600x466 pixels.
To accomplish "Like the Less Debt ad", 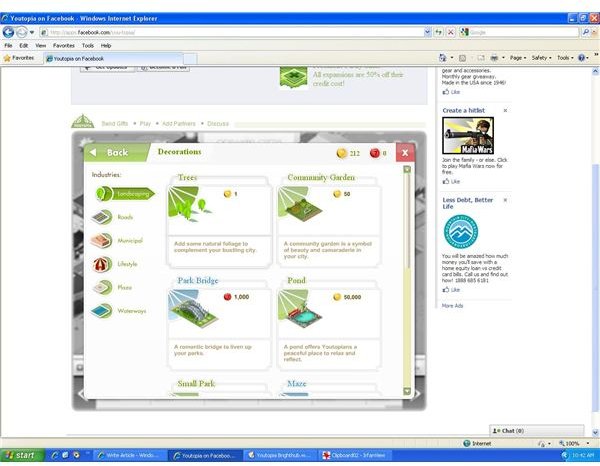I will tap(451, 290).
